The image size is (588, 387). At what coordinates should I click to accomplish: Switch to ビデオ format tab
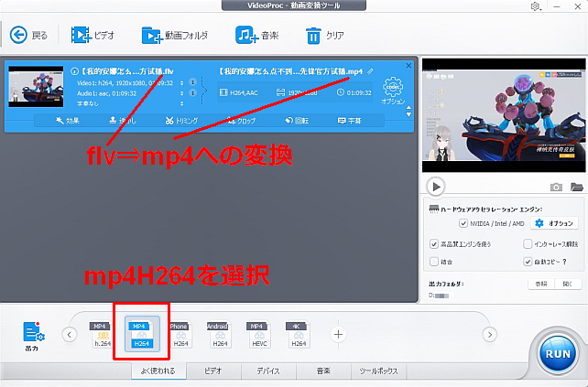[x=213, y=371]
